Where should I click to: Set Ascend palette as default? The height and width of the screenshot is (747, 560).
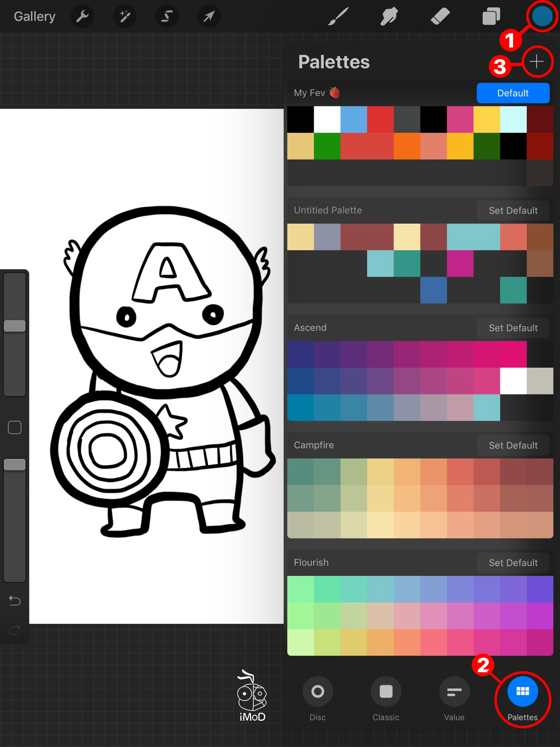[513, 328]
